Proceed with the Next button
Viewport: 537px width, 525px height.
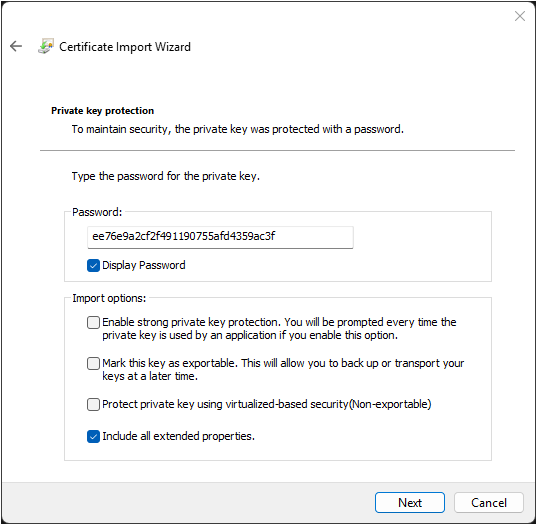[410, 503]
